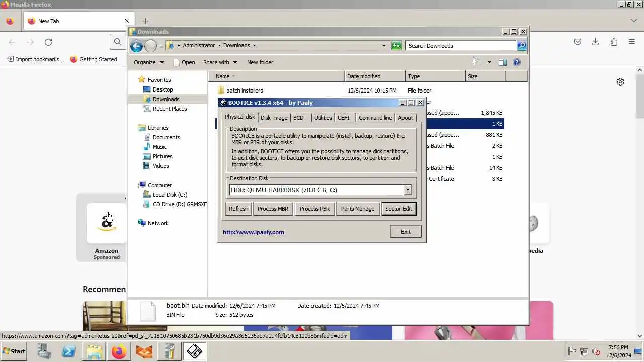Select CD Drive (D:) in navigation pane
Image resolution: width=644 pixels, height=362 pixels.
tap(175, 204)
